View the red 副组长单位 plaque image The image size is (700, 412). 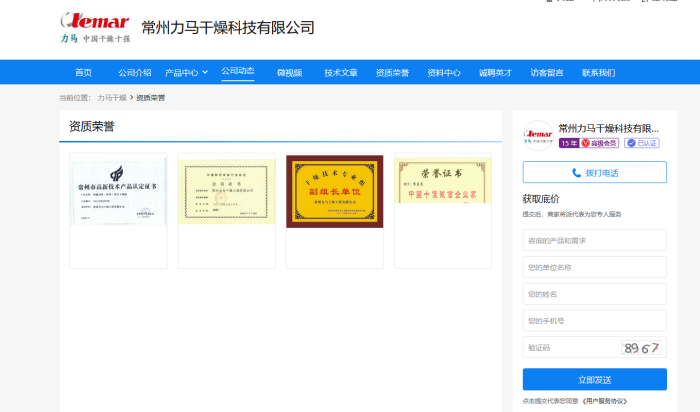334,190
